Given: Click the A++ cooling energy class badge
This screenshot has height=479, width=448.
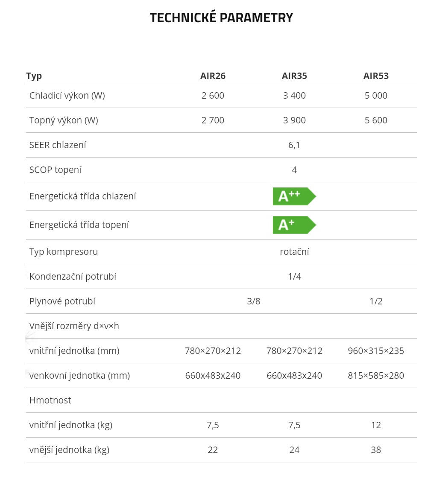Looking at the screenshot, I should [294, 196].
